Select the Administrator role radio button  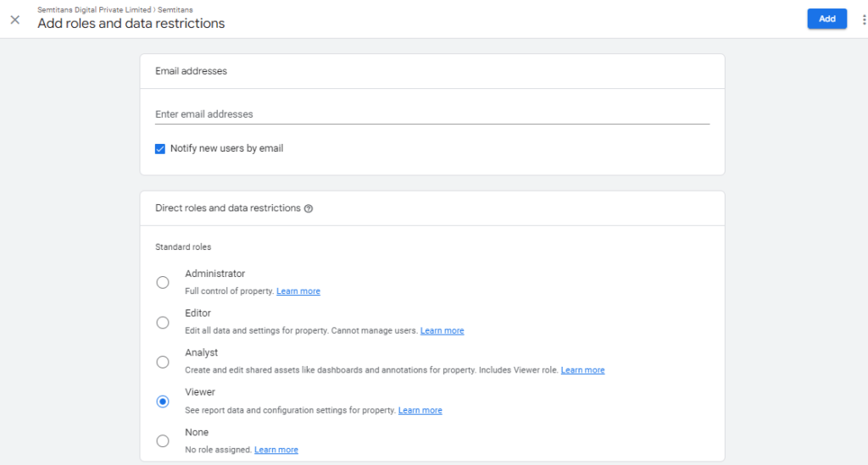163,283
